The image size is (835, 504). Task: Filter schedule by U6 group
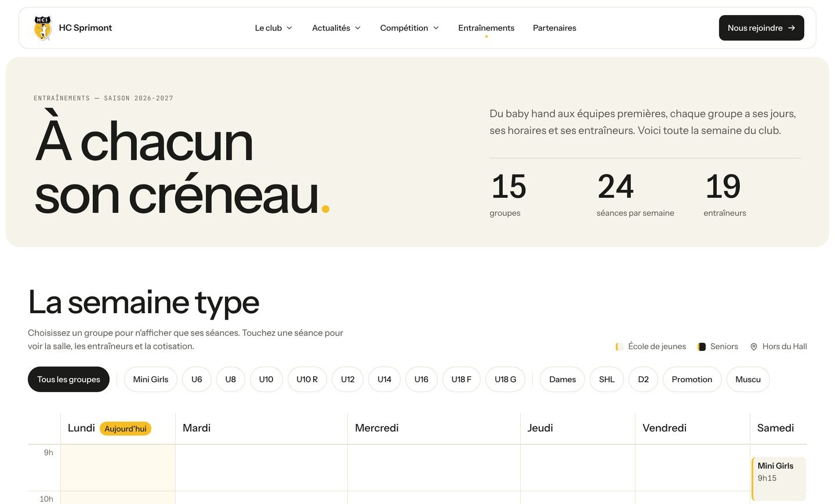click(x=197, y=379)
